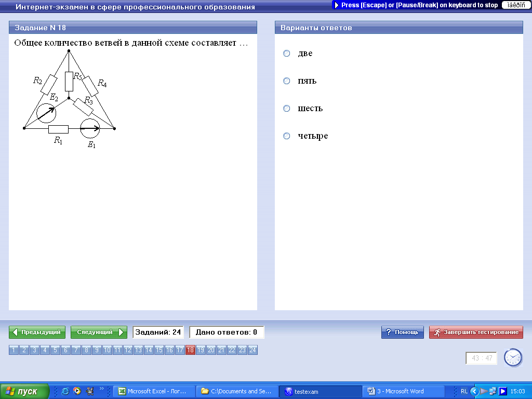Click the white label at banner's right end
The height and width of the screenshot is (399, 532).
(516, 5)
